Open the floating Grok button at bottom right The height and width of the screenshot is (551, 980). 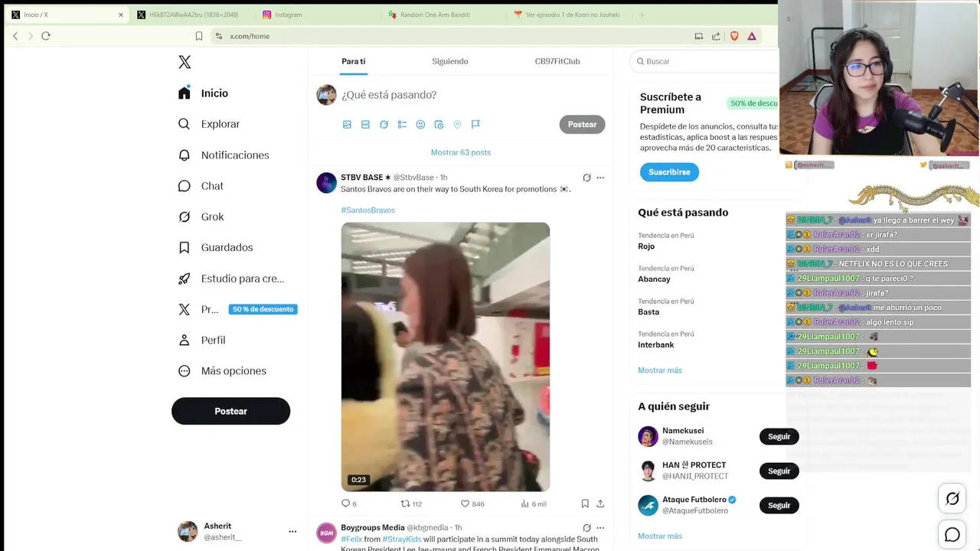click(952, 499)
